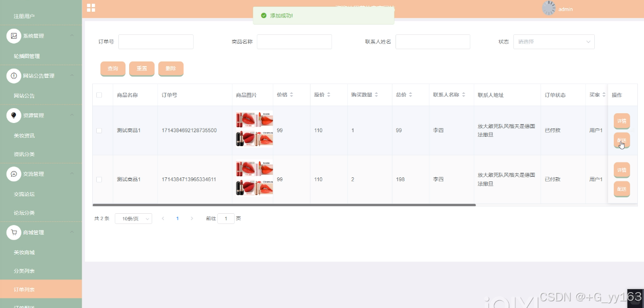
Task: Click the admin avatar image
Action: pos(549,8)
